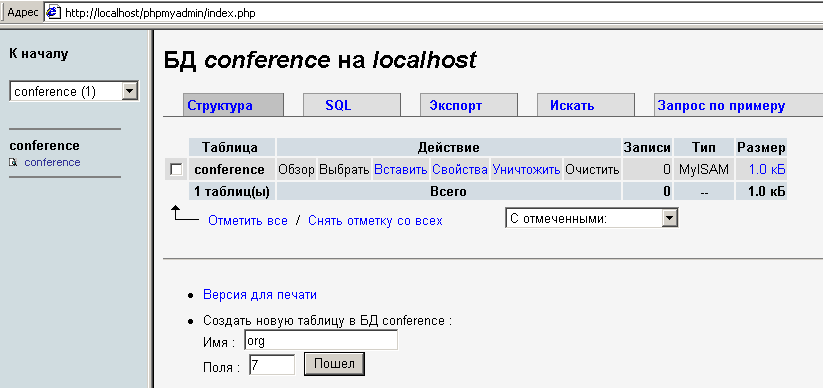Click the MyISAM type cell

[704, 170]
